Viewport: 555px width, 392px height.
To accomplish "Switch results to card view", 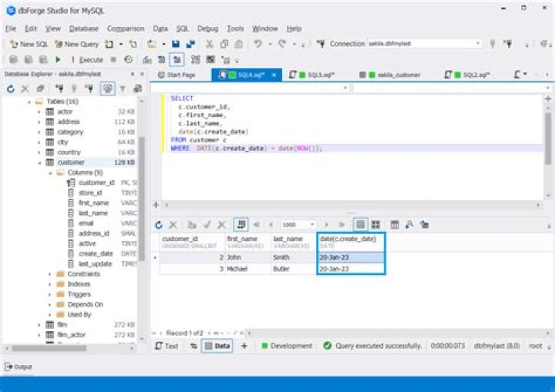I will pyautogui.click(x=375, y=224).
